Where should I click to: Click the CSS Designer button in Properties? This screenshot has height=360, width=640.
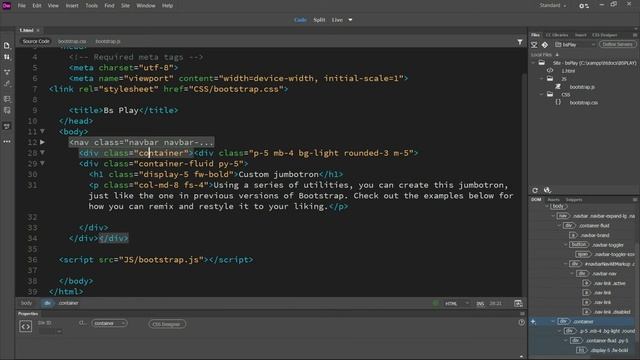tap(167, 324)
